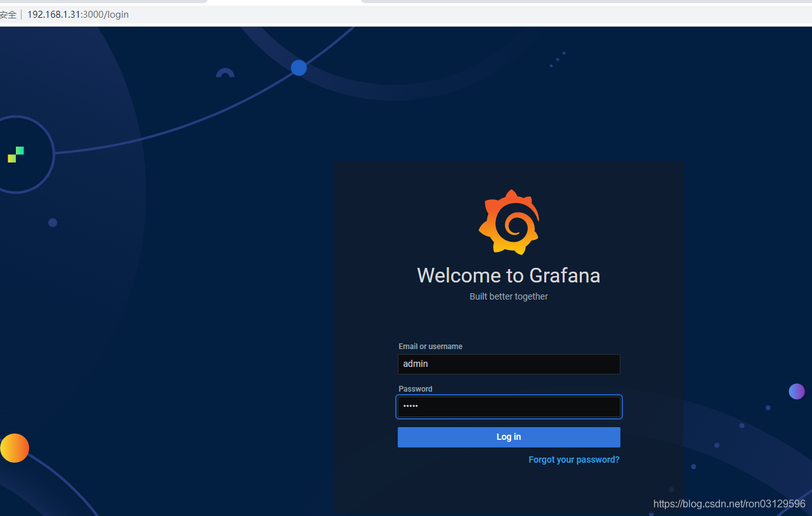The width and height of the screenshot is (812, 516).
Task: Click the Email or username label
Action: click(x=430, y=347)
